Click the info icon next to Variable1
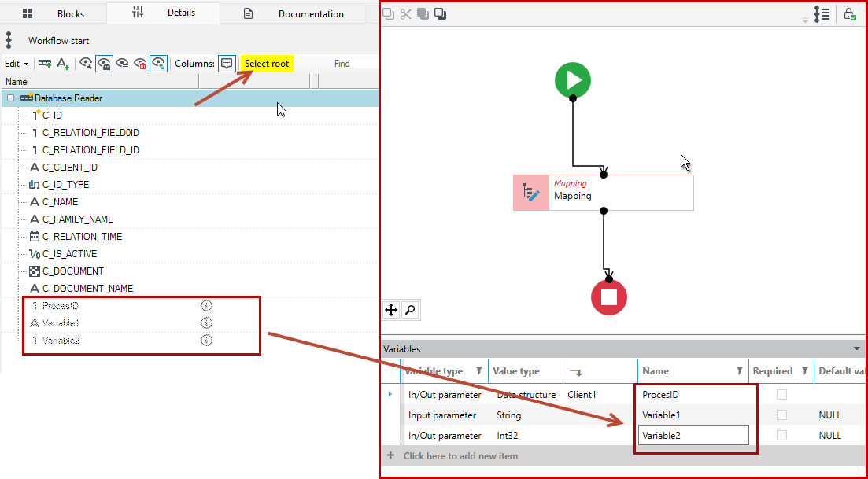 206,322
